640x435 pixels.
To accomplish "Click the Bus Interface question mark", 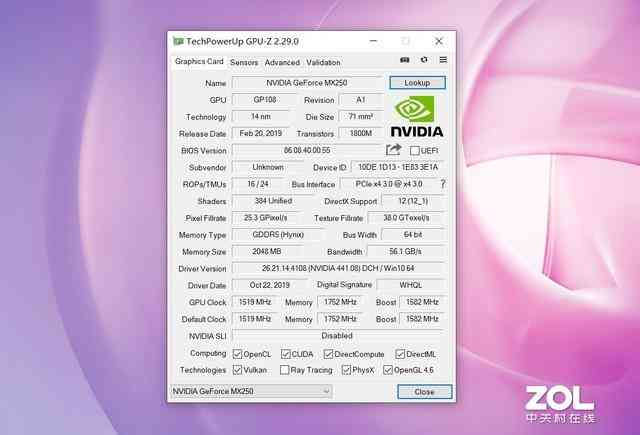I will [443, 184].
